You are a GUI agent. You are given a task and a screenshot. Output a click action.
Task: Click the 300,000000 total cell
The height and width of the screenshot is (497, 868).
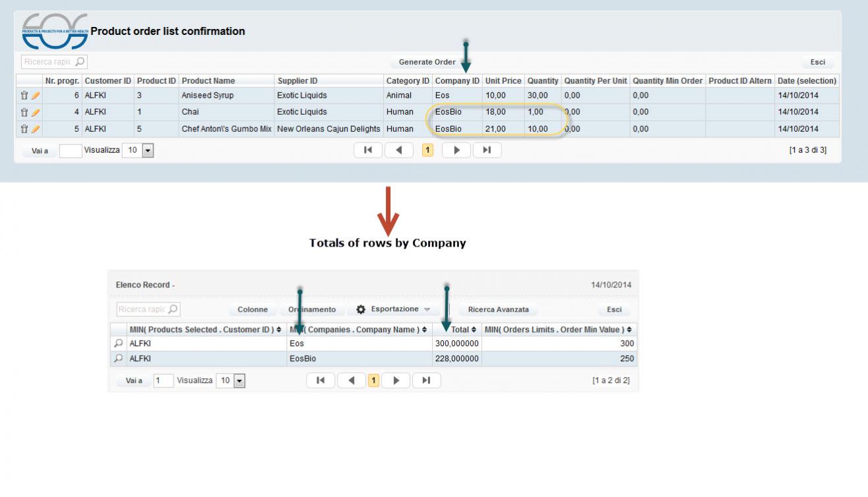(457, 343)
